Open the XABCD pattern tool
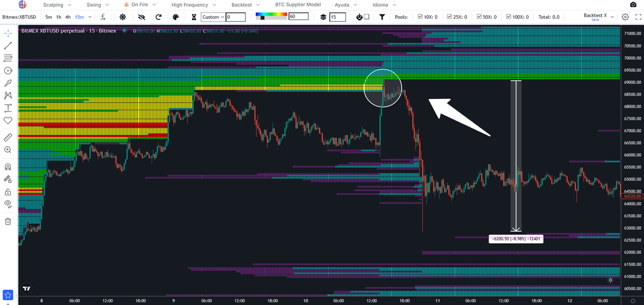 [8, 96]
